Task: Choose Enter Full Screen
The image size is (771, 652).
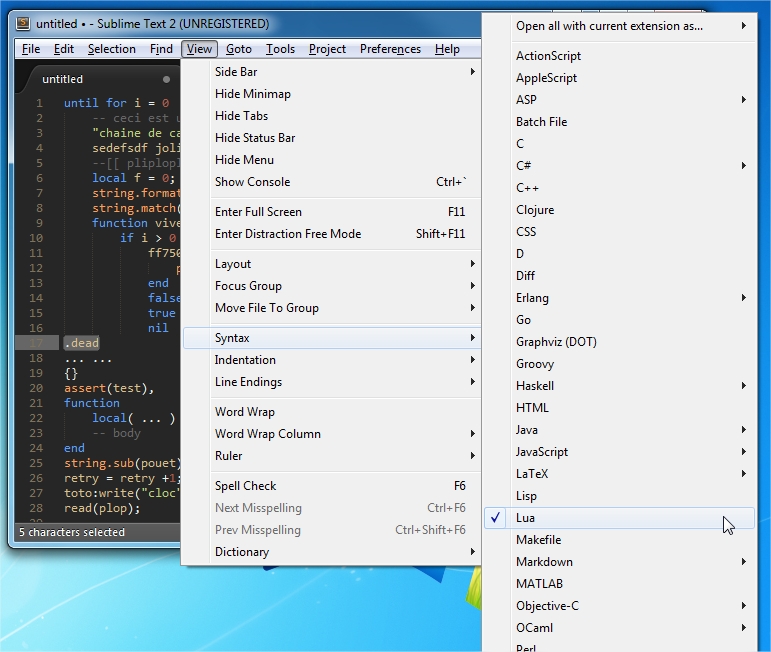Action: (x=331, y=212)
